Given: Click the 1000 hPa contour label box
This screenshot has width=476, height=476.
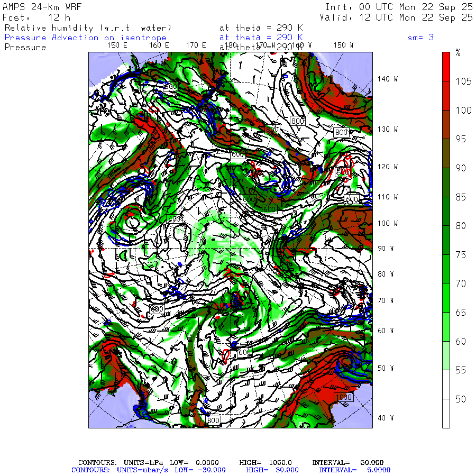Looking at the screenshot, I should tap(343, 397).
